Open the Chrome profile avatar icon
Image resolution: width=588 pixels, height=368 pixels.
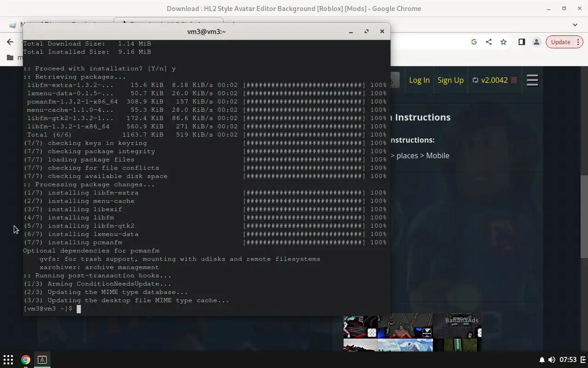pos(536,42)
